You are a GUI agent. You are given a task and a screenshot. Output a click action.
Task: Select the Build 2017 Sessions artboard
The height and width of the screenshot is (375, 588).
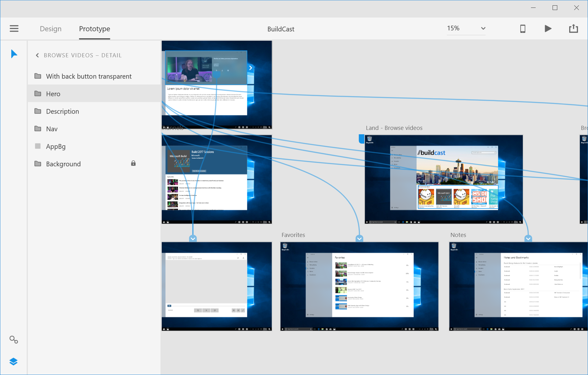217,179
